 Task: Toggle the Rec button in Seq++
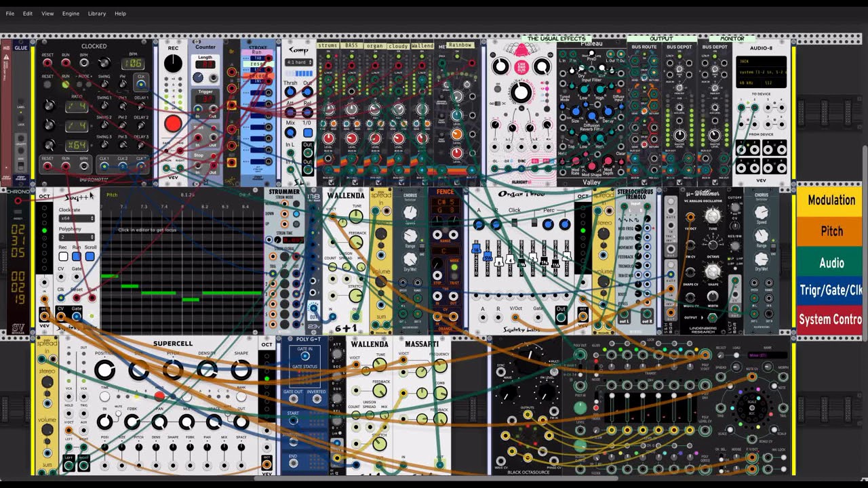click(x=63, y=256)
